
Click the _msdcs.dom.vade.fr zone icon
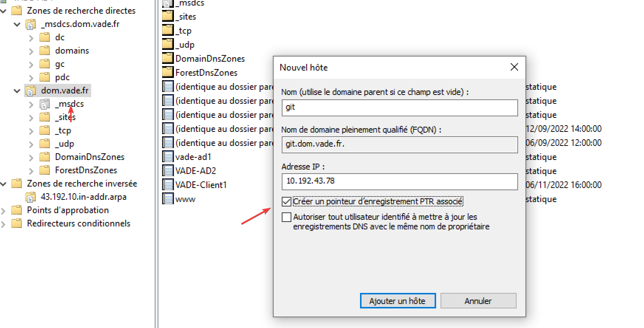[31, 24]
